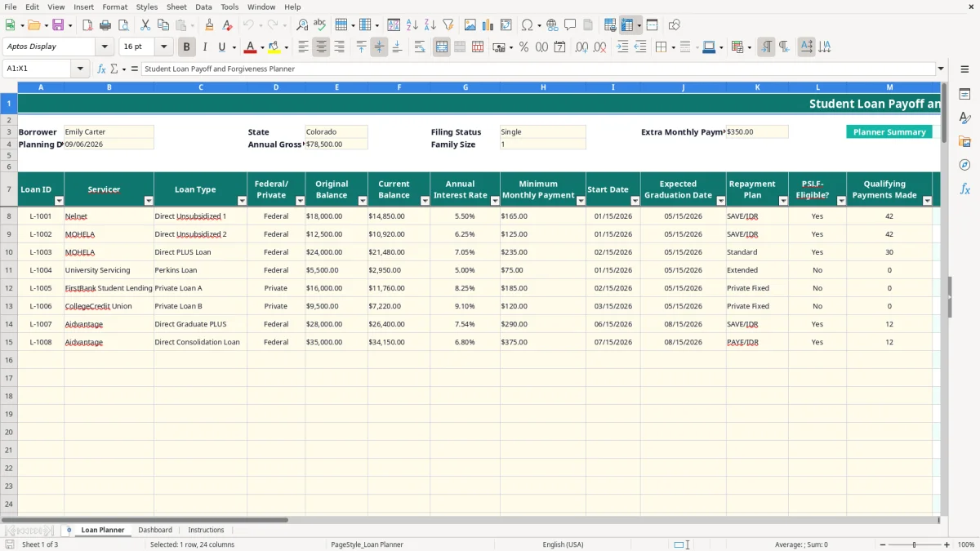Image resolution: width=980 pixels, height=551 pixels.
Task: Open the Sidebar Navigator compass
Action: click(x=964, y=165)
